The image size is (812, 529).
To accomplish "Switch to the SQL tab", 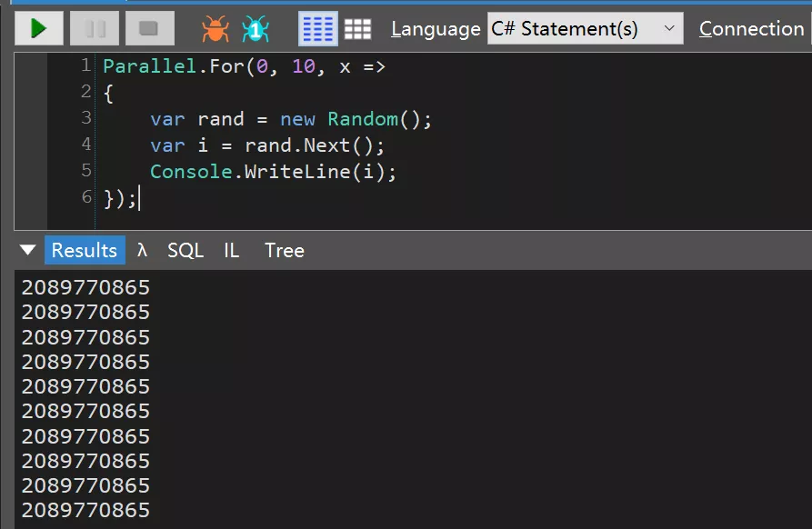I will (185, 251).
